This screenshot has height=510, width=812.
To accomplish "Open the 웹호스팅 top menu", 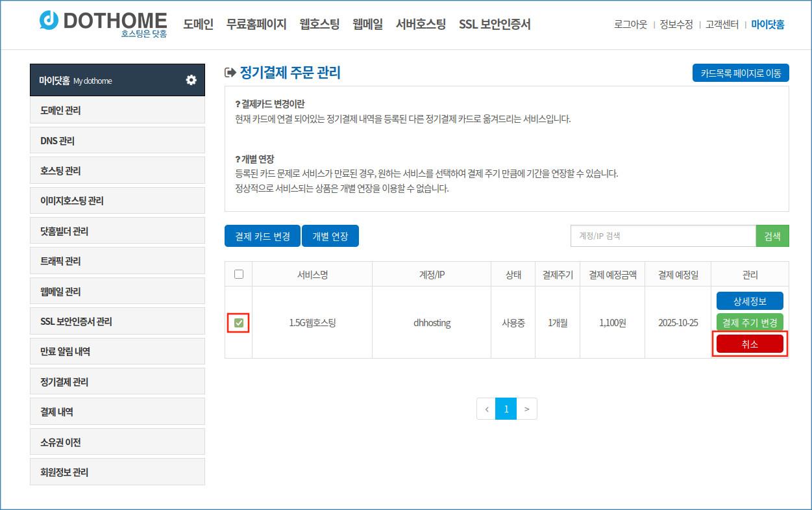I will pos(319,25).
